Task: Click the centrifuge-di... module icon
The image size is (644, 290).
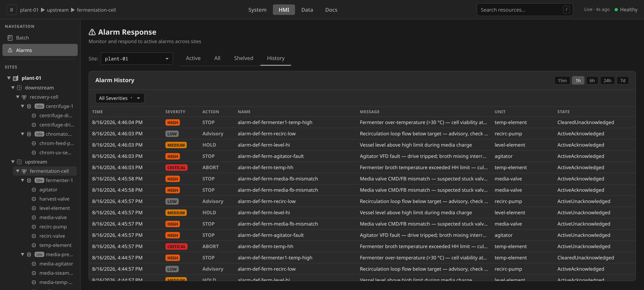Action: pyautogui.click(x=34, y=115)
